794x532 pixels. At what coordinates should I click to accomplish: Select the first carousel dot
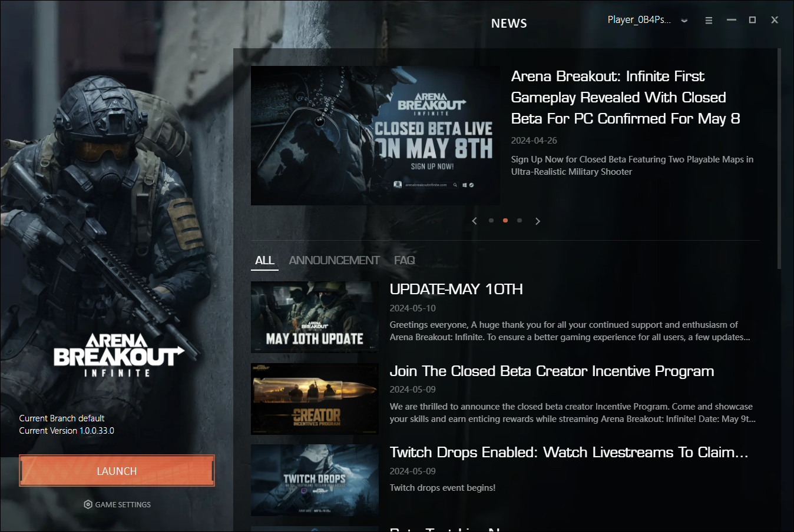pyautogui.click(x=491, y=221)
